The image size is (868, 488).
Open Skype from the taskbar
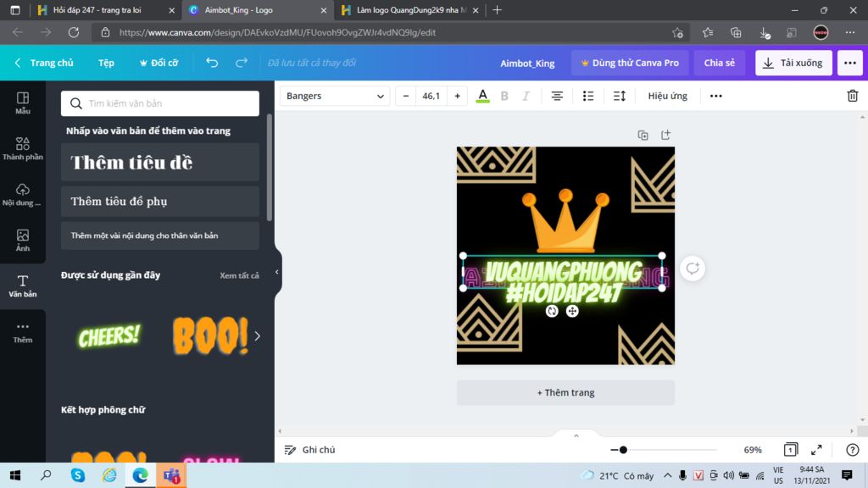point(78,475)
